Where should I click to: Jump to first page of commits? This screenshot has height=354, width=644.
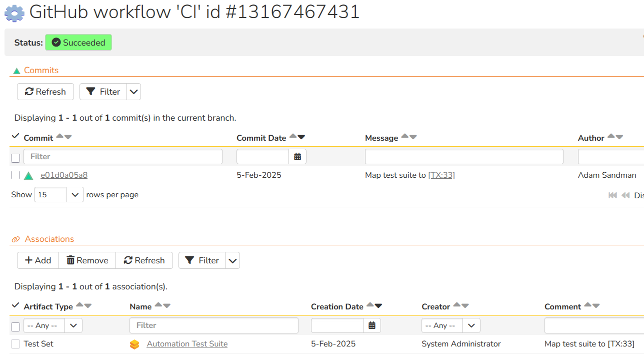pyautogui.click(x=612, y=195)
